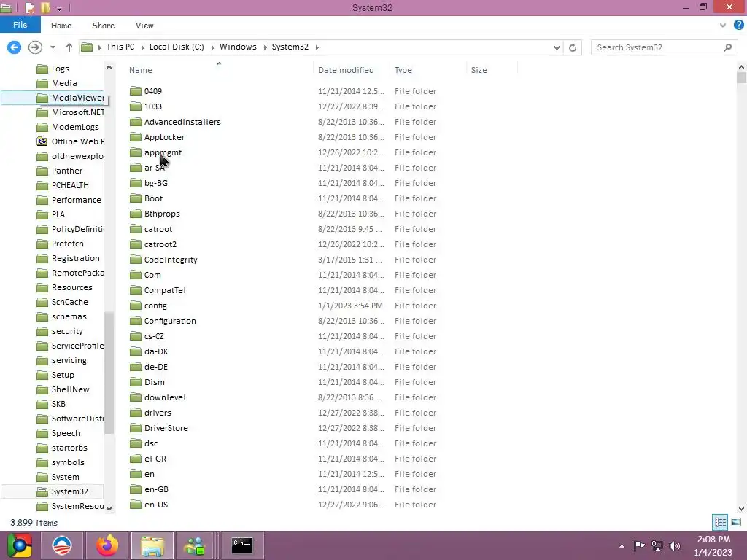Expand the ribbon with the chevron
This screenshot has width=747, height=560.
click(x=723, y=26)
